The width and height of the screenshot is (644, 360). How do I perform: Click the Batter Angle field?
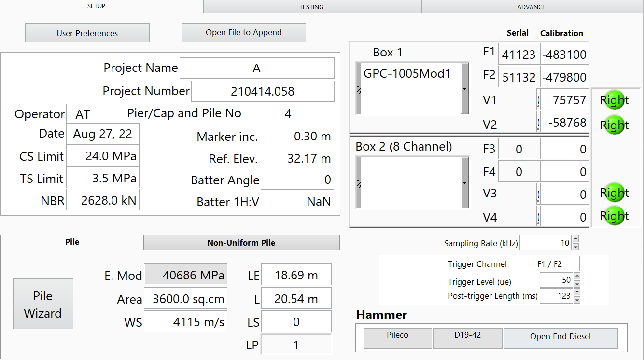pyautogui.click(x=297, y=180)
